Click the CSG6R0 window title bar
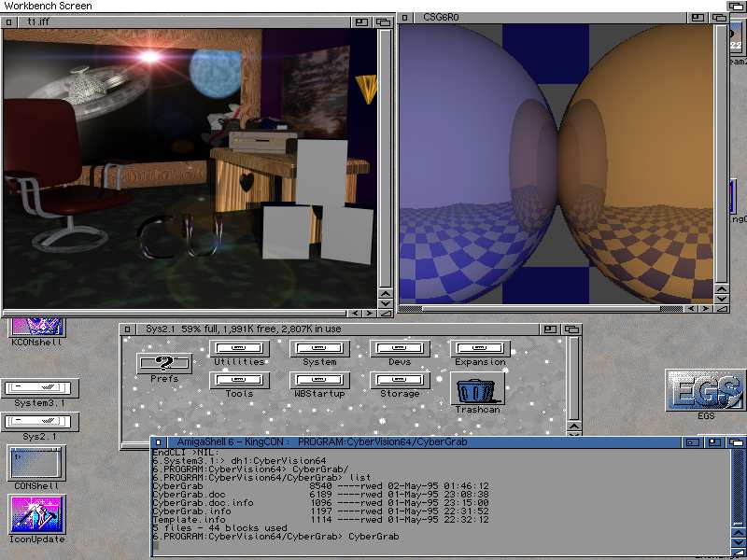The width and height of the screenshot is (747, 560). pyautogui.click(x=550, y=18)
